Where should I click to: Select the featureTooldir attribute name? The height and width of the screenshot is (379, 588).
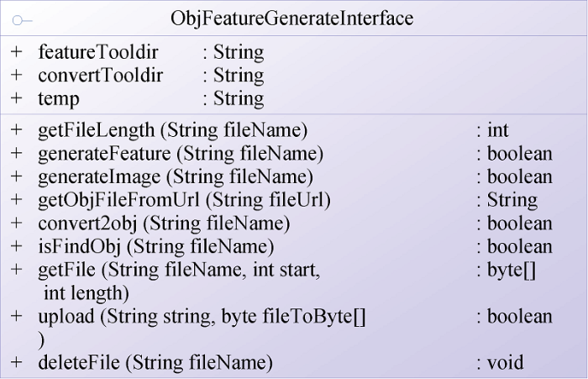coord(98,52)
